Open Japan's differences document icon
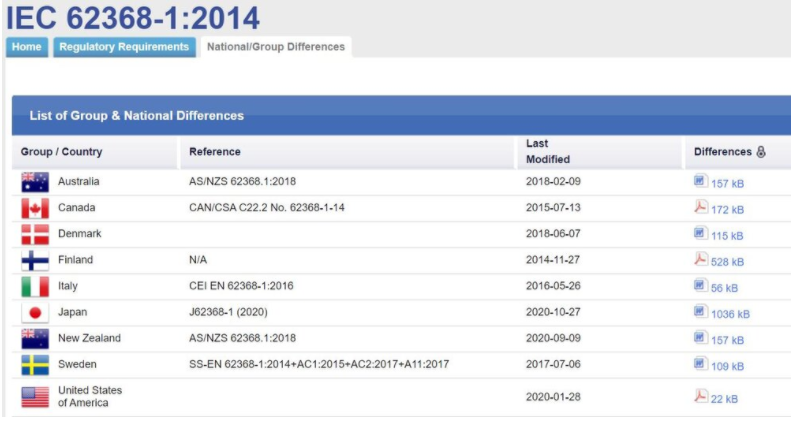795x424 pixels. [x=700, y=312]
